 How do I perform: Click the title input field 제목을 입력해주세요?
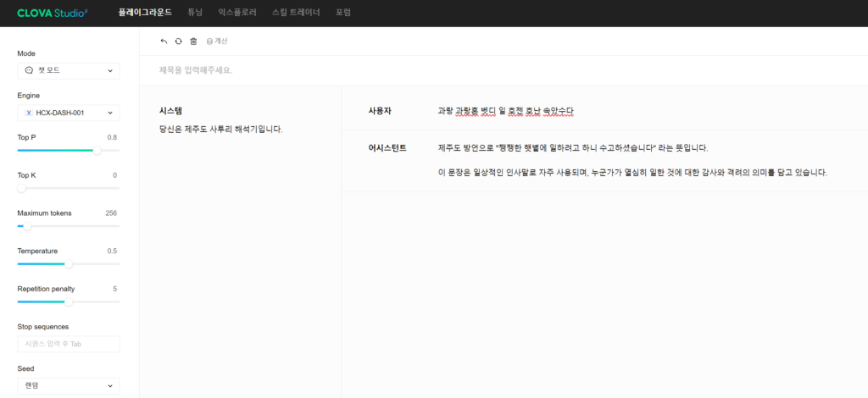pyautogui.click(x=339, y=70)
